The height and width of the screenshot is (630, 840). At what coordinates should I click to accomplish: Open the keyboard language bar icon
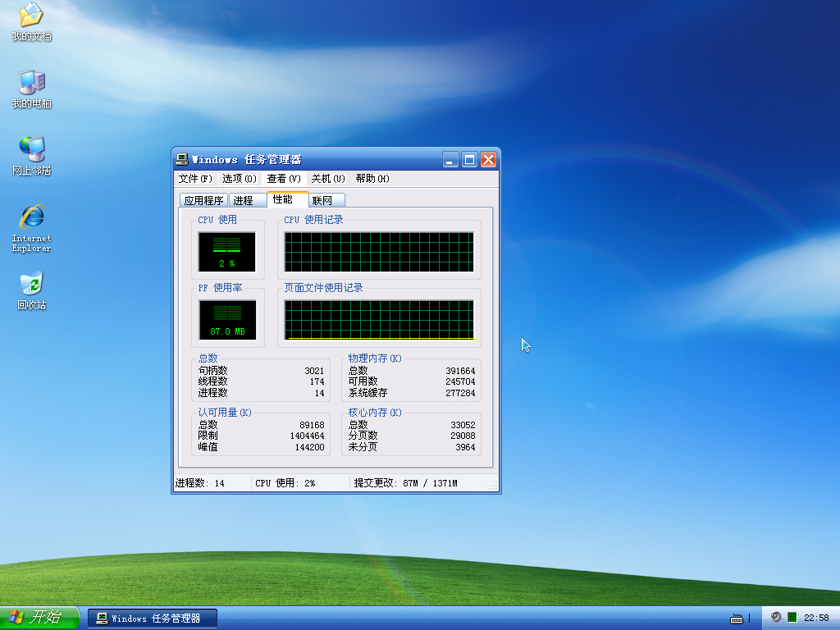737,619
